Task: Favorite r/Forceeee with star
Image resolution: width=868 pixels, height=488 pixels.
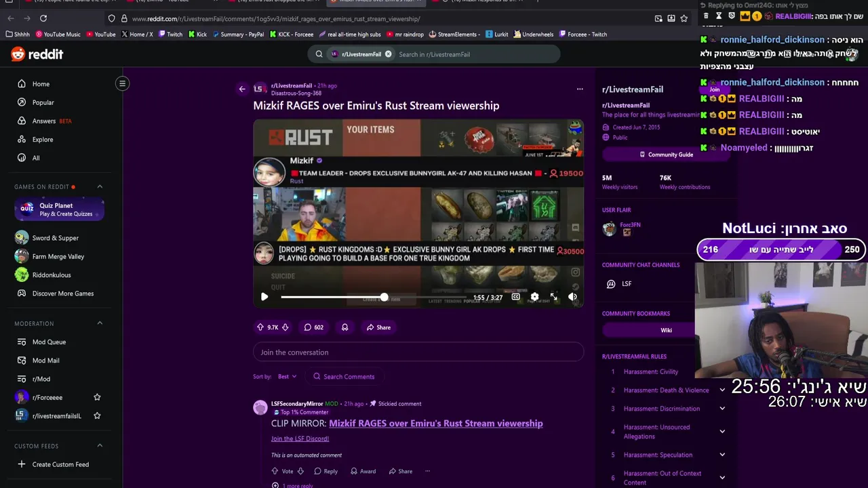Action: click(97, 397)
